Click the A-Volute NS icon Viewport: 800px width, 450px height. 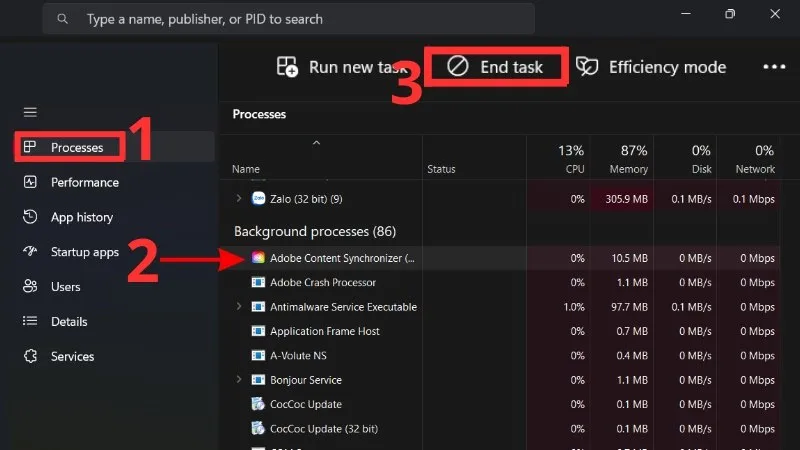point(258,355)
